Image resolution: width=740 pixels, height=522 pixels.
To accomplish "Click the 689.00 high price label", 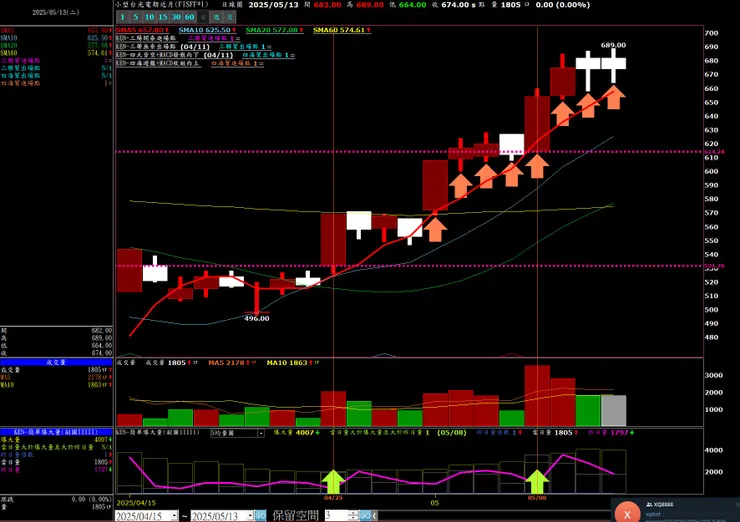I will tap(614, 45).
